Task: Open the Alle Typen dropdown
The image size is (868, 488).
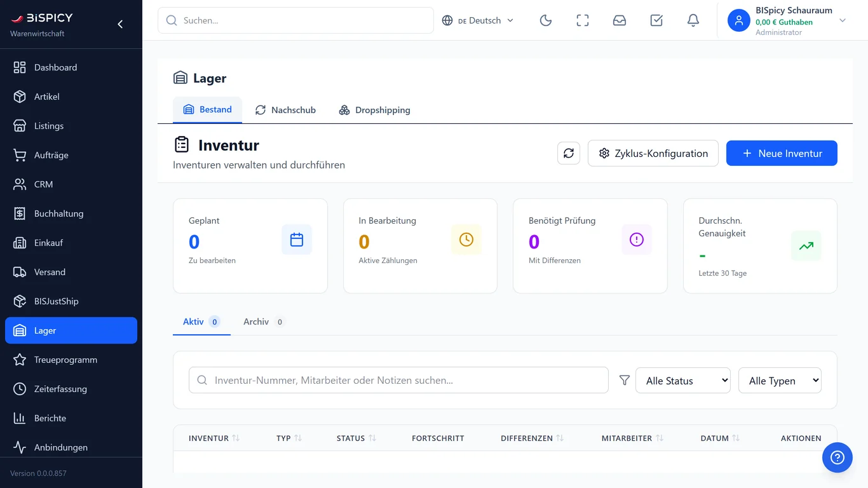Action: click(x=780, y=381)
